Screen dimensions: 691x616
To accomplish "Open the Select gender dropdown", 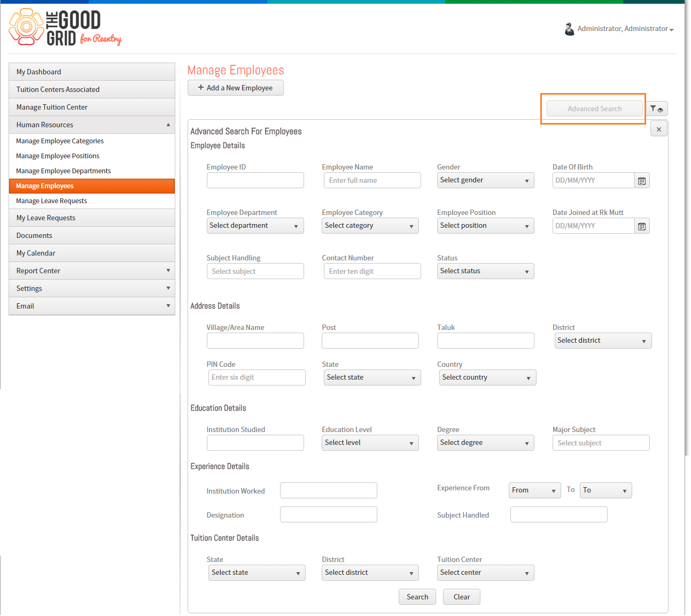I will (485, 180).
